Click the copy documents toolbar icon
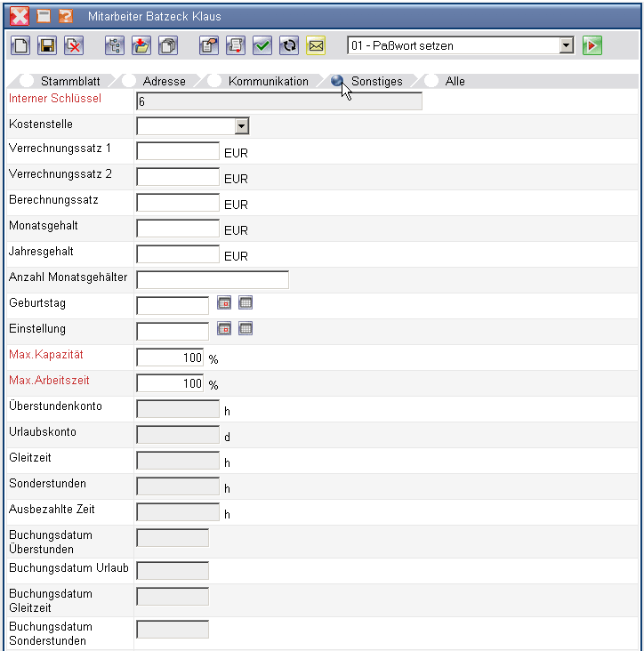Image resolution: width=644 pixels, height=651 pixels. 167,45
